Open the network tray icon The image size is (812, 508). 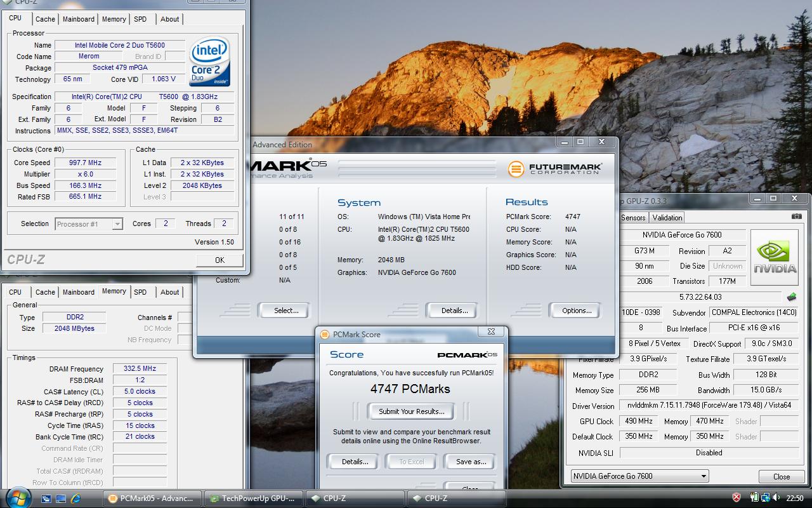[766, 498]
